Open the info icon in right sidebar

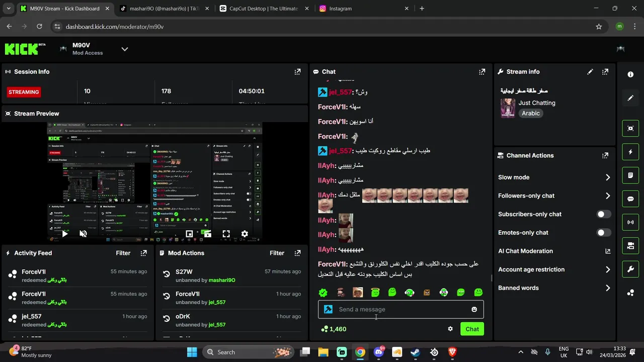coord(630,74)
